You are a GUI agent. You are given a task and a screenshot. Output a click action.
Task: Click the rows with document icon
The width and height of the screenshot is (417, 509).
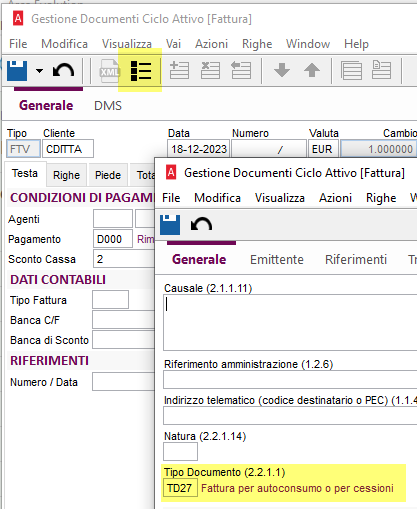click(381, 70)
